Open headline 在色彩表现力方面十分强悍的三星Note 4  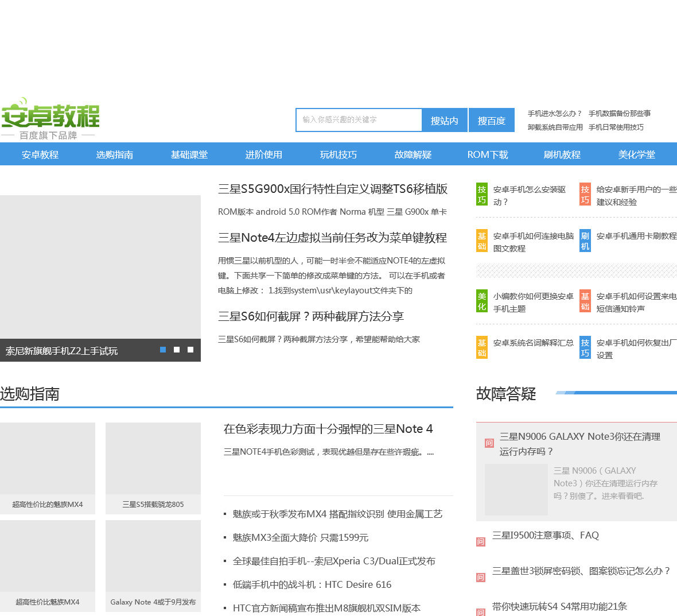point(328,429)
